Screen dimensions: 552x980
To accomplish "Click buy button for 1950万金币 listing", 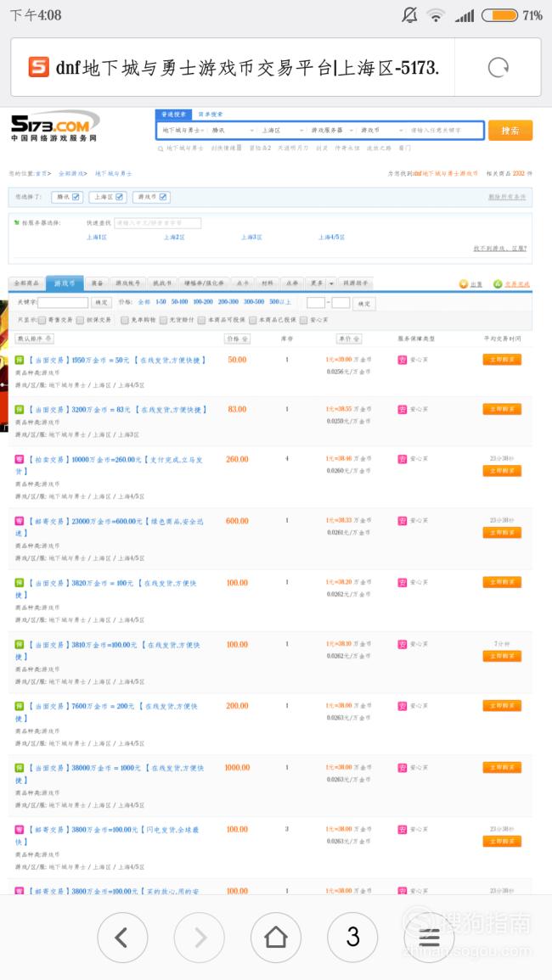I will [502, 360].
